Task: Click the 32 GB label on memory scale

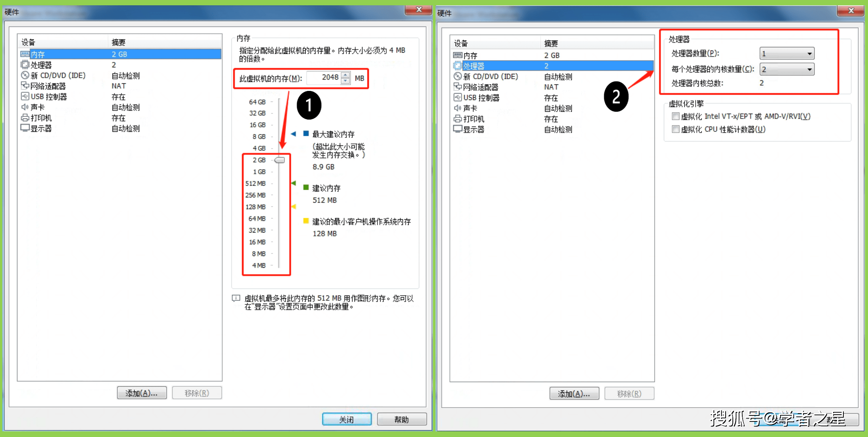Action: [x=258, y=113]
